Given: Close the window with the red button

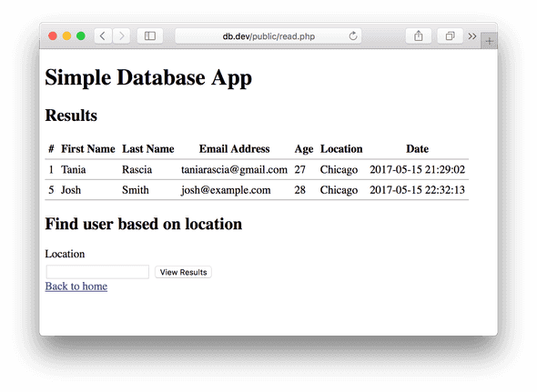Looking at the screenshot, I should click(x=53, y=36).
